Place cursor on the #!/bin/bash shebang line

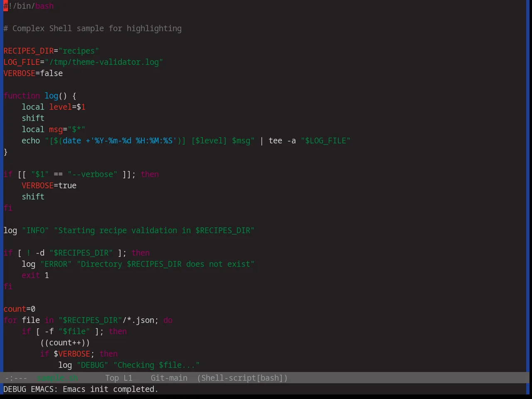point(29,6)
